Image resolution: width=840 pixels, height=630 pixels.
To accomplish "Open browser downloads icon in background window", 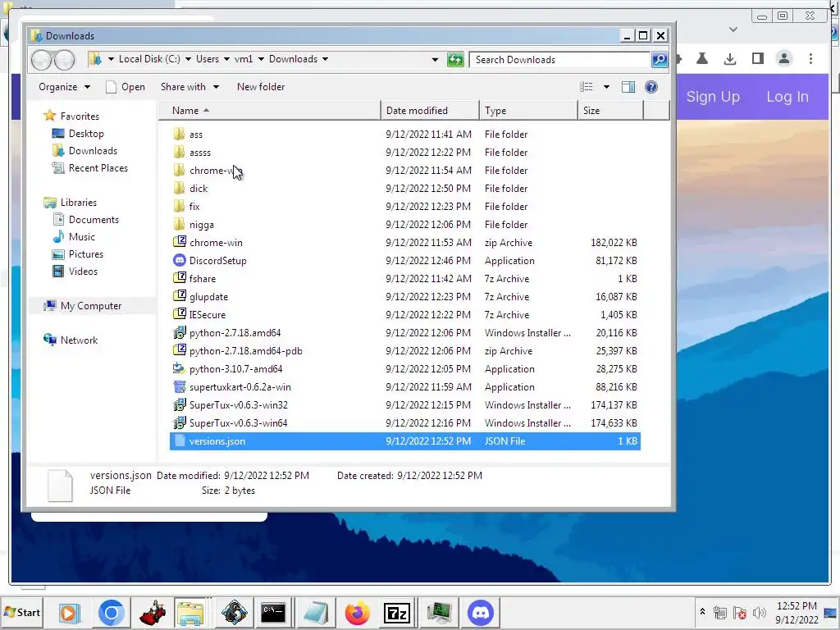I will coord(729,59).
